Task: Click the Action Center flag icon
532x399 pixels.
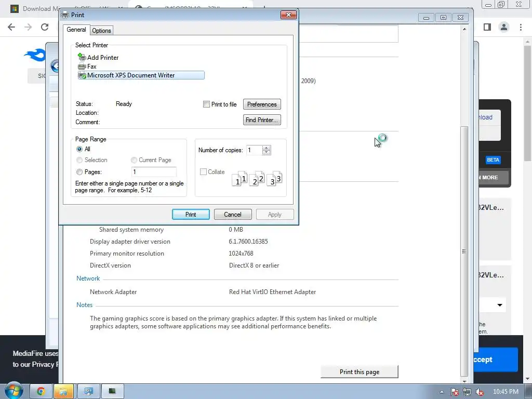Action: [454, 392]
